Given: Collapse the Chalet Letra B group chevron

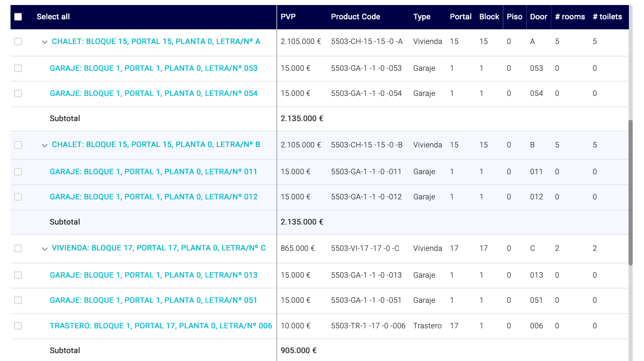Looking at the screenshot, I should [x=45, y=145].
